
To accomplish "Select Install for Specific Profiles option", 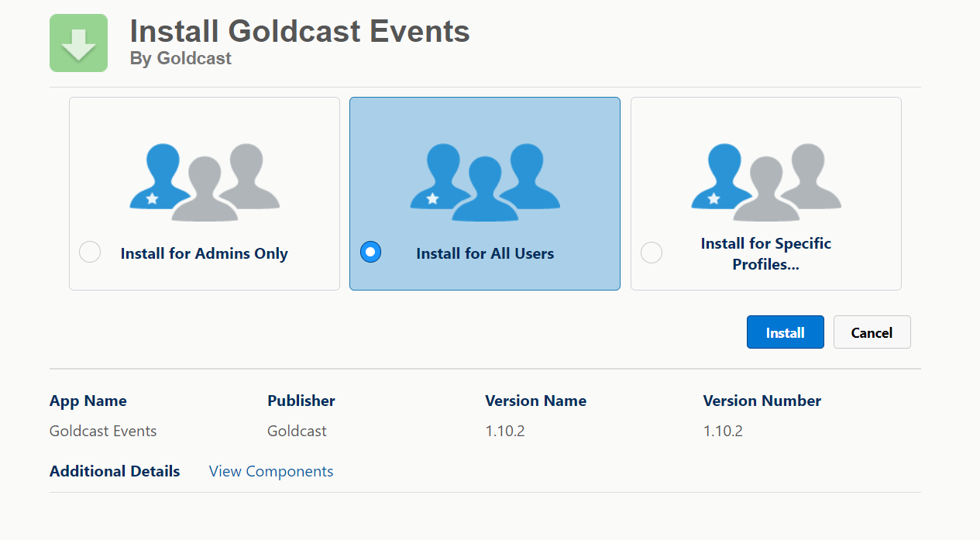I will coord(651,252).
